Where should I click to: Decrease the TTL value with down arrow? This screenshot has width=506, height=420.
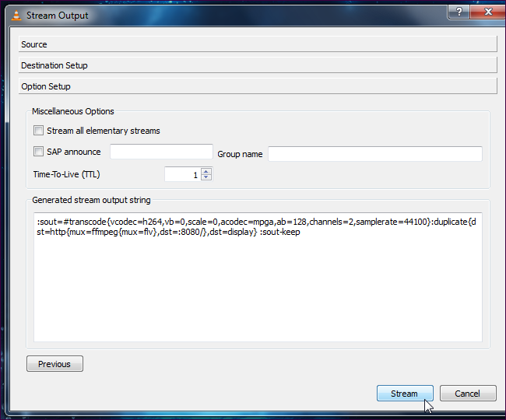[206, 177]
